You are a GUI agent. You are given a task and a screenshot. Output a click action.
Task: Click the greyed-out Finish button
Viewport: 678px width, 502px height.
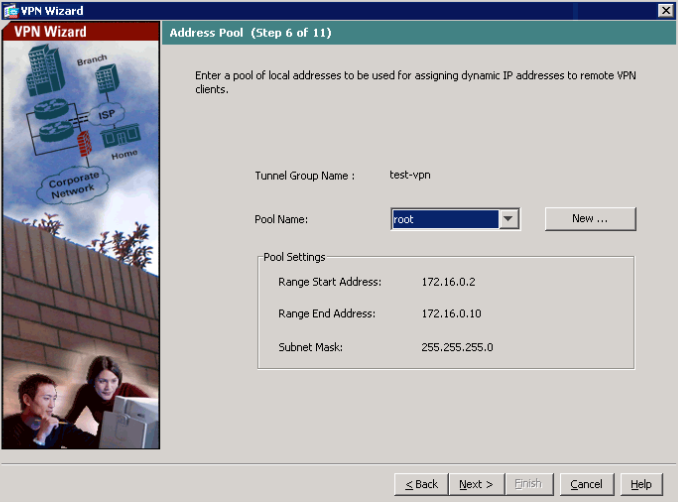click(528, 484)
